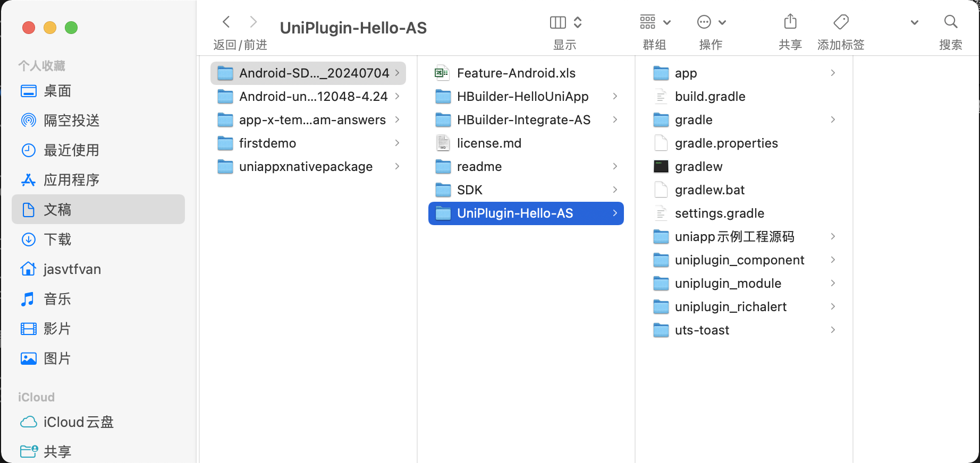Screen dimensions: 980x463
Task: Select uts-toast folder
Action: [744, 330]
